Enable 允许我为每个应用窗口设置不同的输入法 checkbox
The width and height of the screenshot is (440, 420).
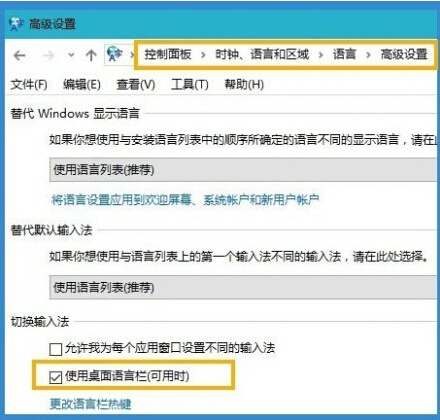click(55, 349)
